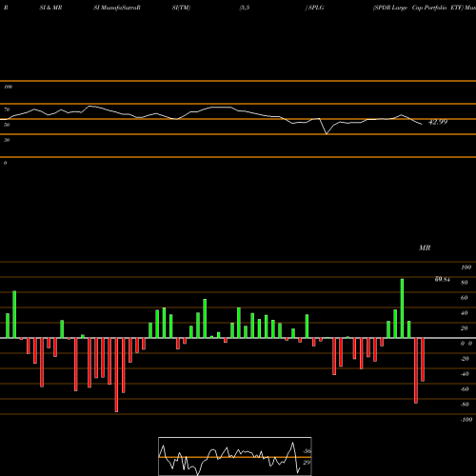Screen dimensions: 476x476
Task: Click the RSI axis label 0
Action: pos(5,163)
